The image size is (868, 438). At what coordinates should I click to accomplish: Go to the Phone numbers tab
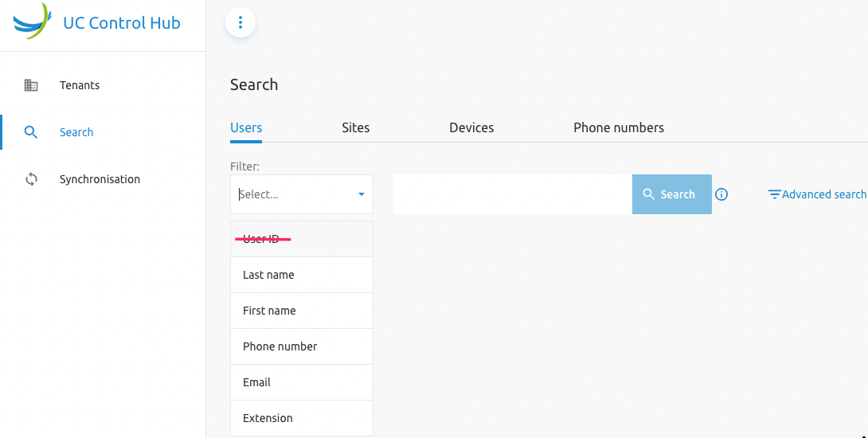click(618, 127)
